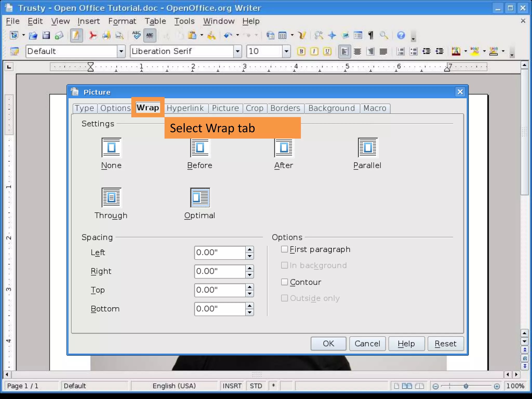This screenshot has height=399, width=532.
Task: Expand the Undo history dropdown arrow
Action: point(237,35)
